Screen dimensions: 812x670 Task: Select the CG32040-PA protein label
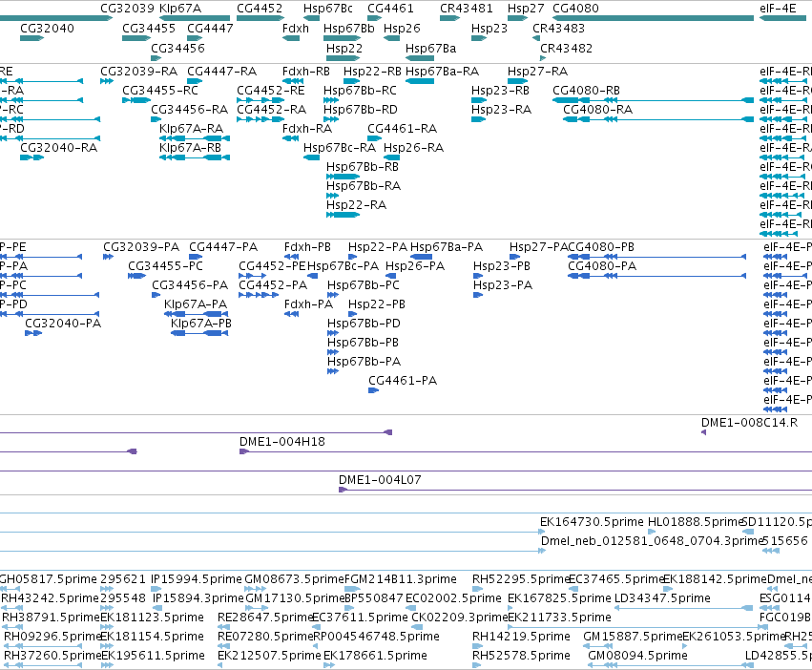[63, 324]
